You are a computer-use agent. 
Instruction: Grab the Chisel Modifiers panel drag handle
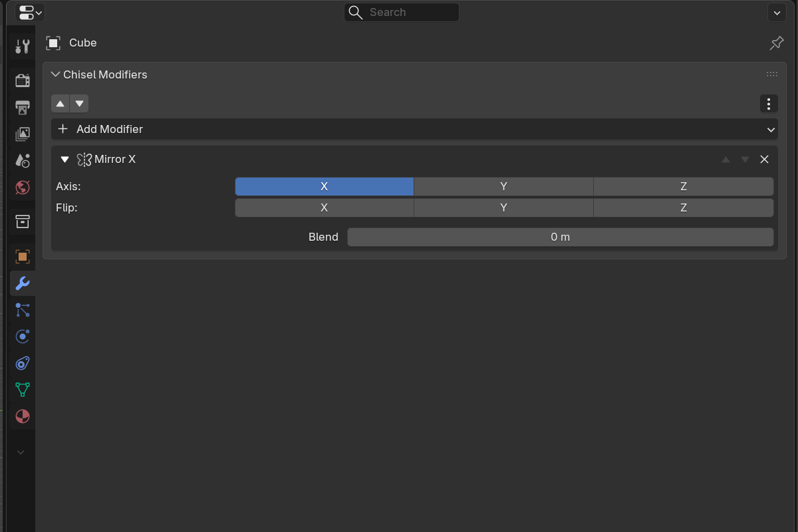(x=772, y=74)
